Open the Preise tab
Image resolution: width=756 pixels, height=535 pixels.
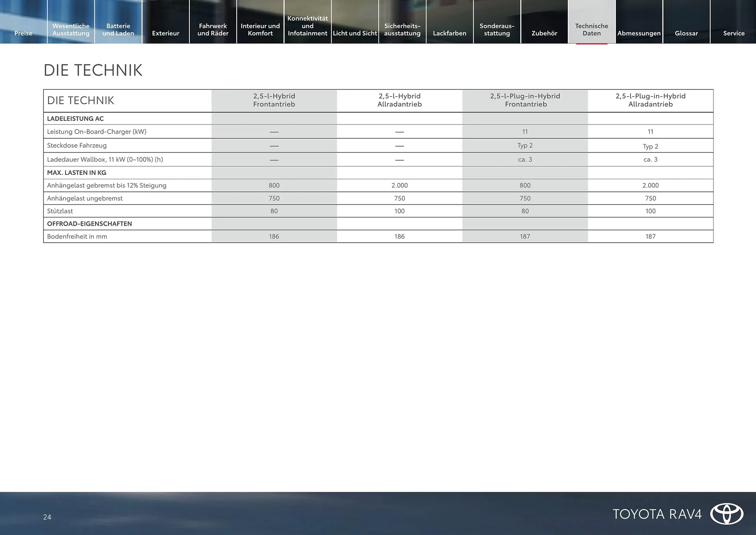point(23,33)
